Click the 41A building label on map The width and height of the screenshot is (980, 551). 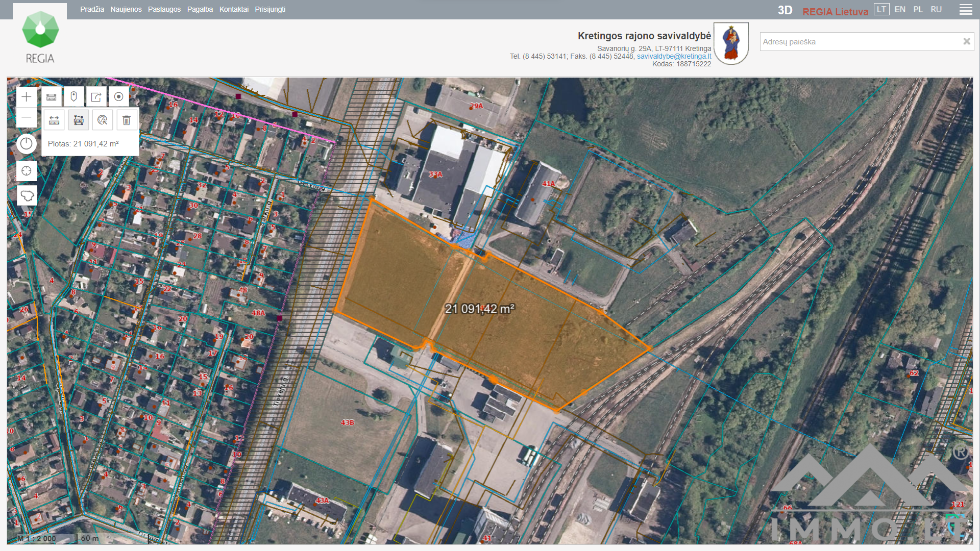[x=548, y=184]
